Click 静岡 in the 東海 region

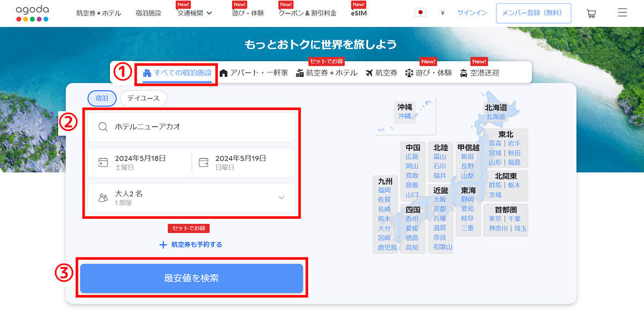click(x=467, y=199)
